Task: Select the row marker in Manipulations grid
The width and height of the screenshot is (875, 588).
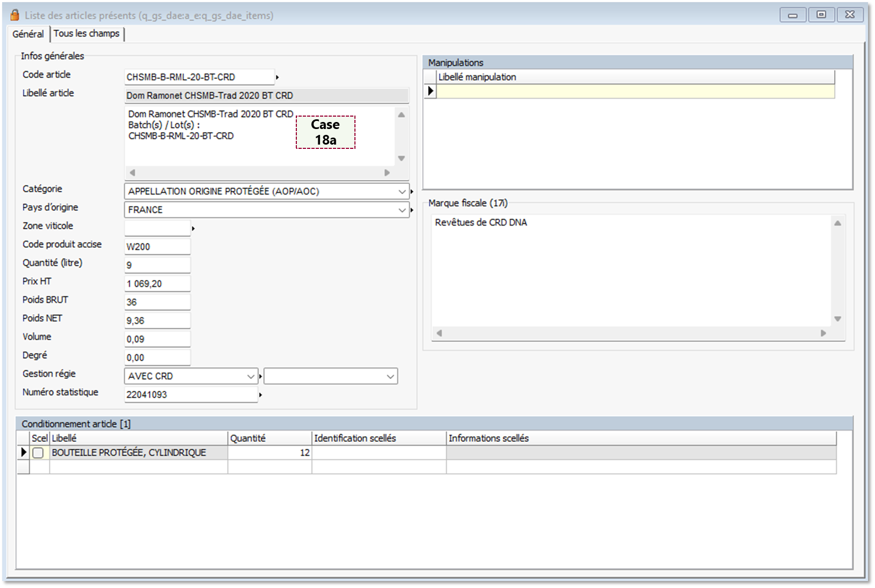Action: [x=430, y=91]
